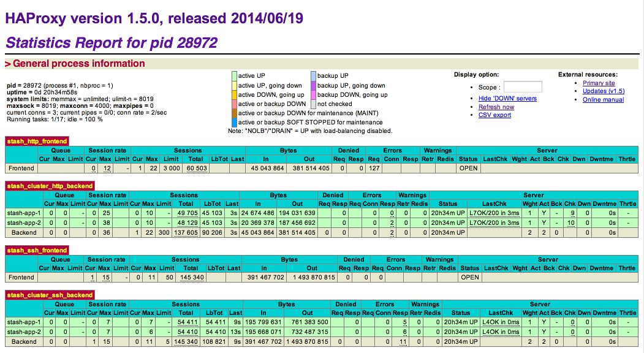Click the Statistics Report for pid 28972 heading
This screenshot has height=353, width=644.
[112, 43]
